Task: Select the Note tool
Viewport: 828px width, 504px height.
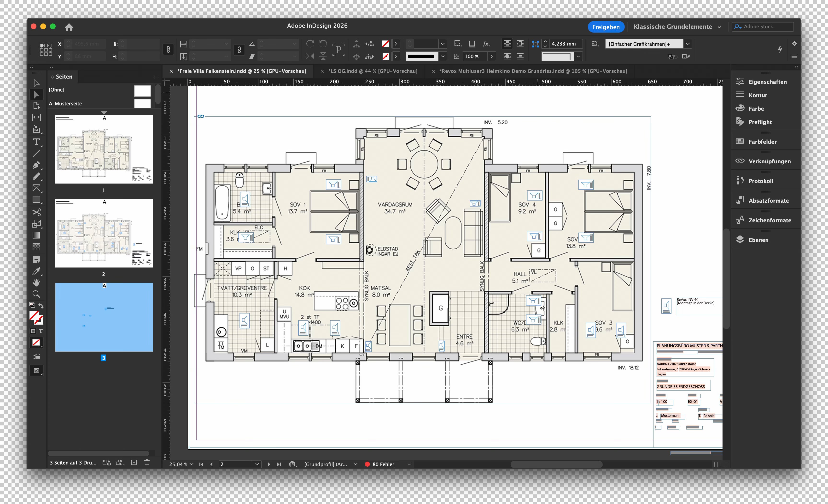Action: click(x=36, y=260)
